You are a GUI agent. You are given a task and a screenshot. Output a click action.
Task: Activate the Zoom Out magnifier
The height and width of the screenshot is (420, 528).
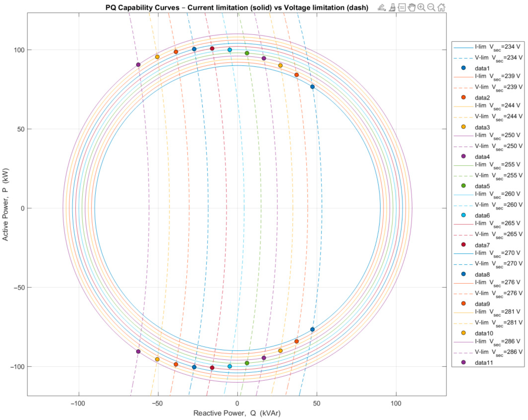[431, 7]
